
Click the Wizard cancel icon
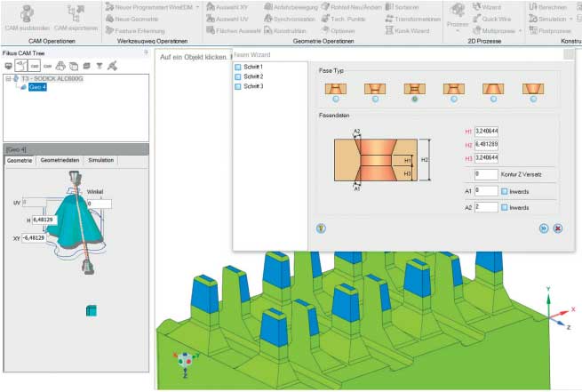pyautogui.click(x=557, y=228)
